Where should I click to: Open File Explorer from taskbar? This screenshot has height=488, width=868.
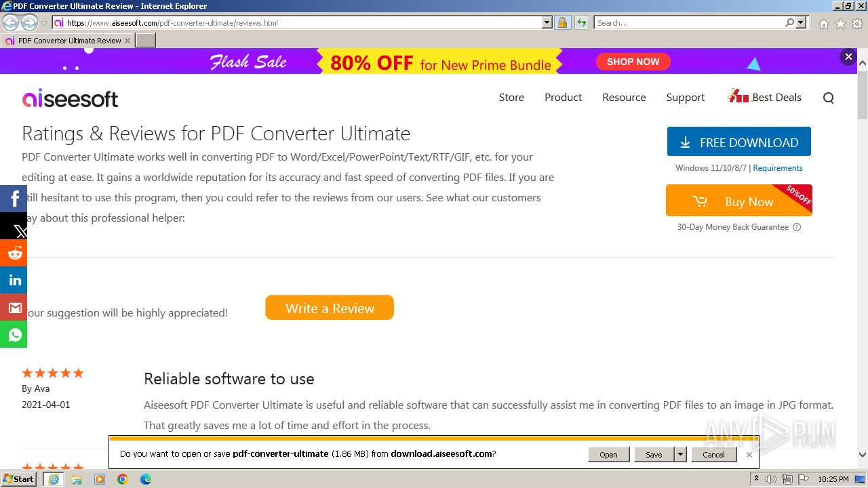[77, 479]
